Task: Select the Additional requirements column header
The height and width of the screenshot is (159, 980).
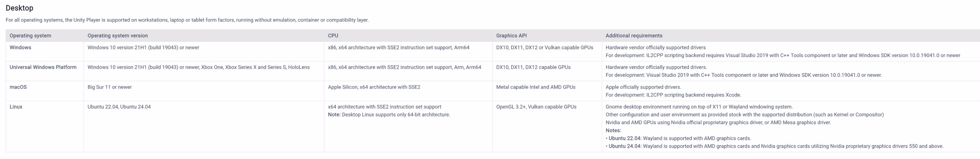Action: [634, 36]
